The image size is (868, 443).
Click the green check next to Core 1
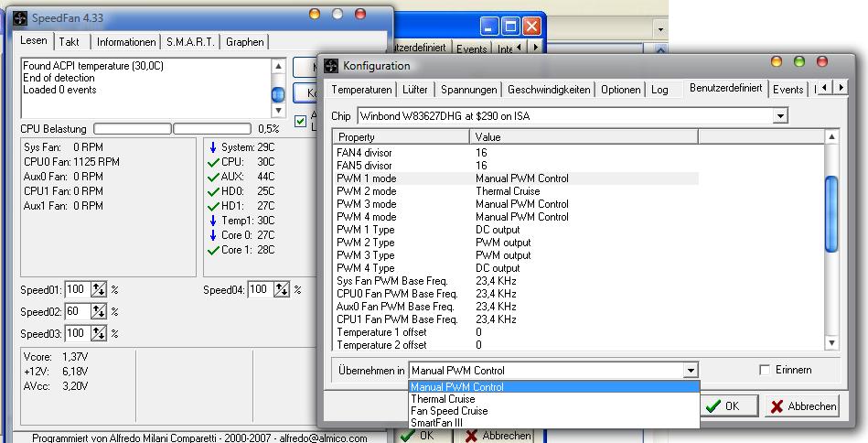tap(213, 250)
